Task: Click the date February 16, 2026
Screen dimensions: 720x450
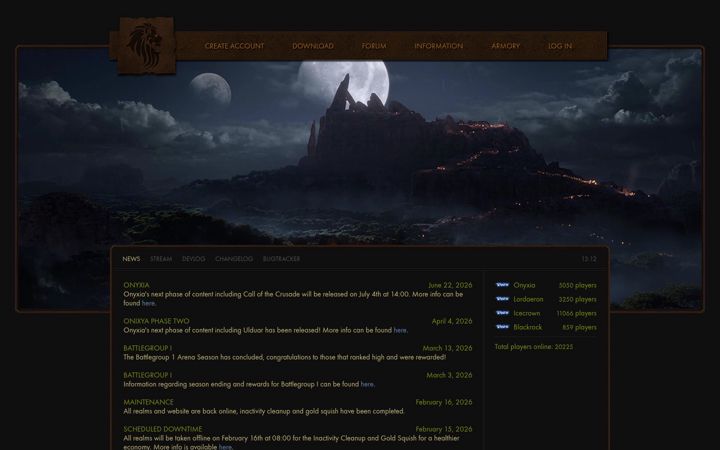Action: click(444, 402)
